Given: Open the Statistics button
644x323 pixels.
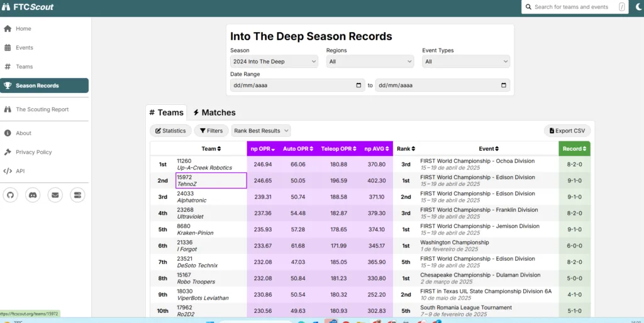Looking at the screenshot, I should click(x=170, y=131).
